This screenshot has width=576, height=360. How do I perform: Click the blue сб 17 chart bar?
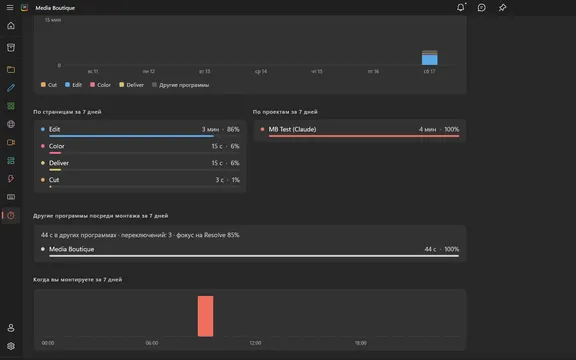point(429,60)
